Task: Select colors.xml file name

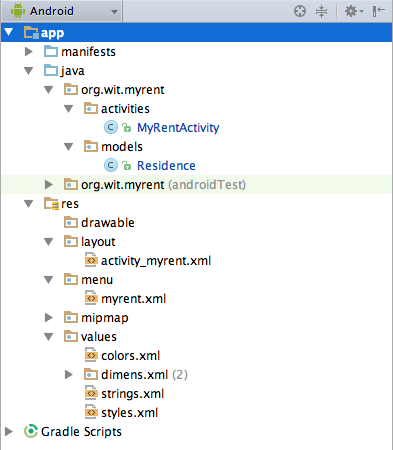Action: (131, 356)
